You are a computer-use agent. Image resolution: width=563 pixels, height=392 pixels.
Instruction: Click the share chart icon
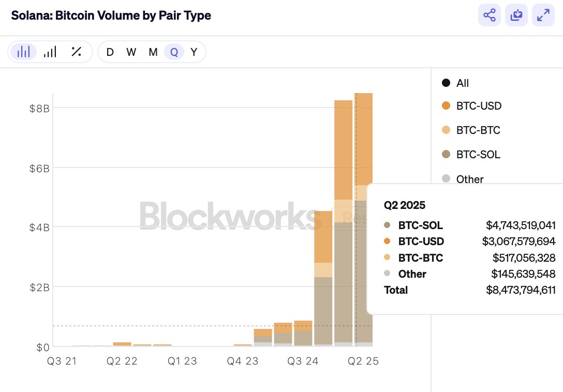tap(490, 16)
